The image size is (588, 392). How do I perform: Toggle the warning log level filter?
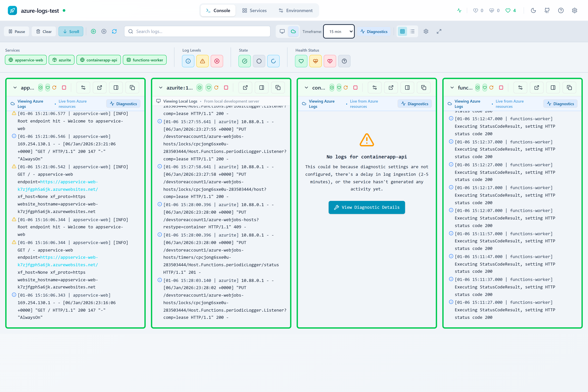coord(203,61)
